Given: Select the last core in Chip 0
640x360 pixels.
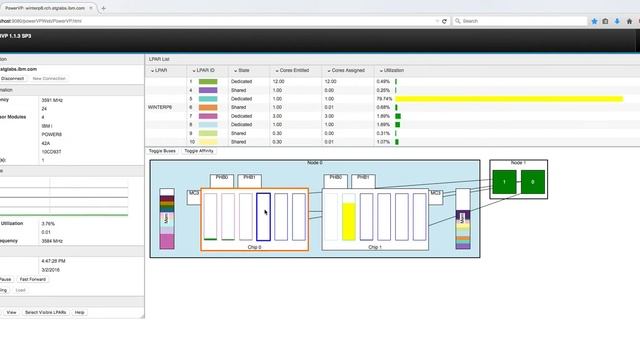Looking at the screenshot, I should pos(299,217).
